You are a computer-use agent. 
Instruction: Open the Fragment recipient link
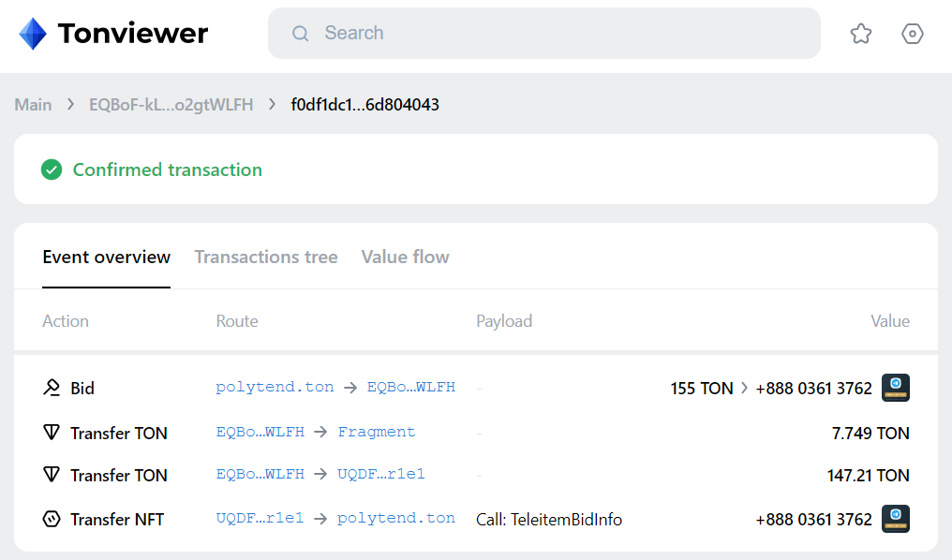(x=377, y=432)
